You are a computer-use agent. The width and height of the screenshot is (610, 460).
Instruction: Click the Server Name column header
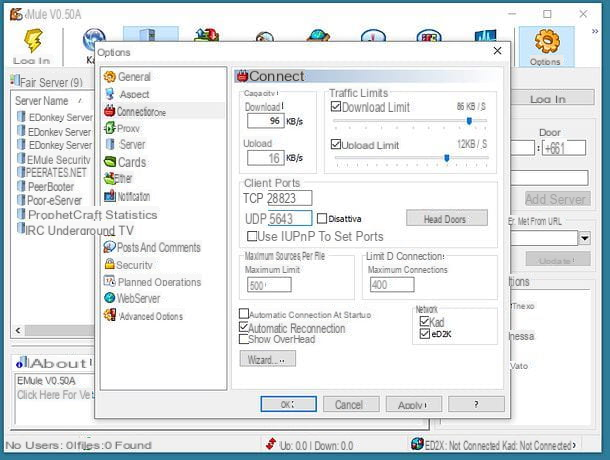[42, 101]
